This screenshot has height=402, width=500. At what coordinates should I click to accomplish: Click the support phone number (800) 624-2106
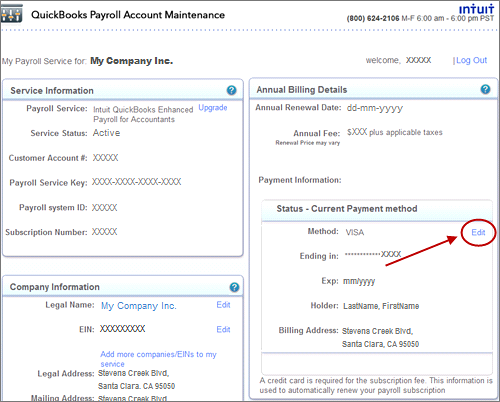pyautogui.click(x=373, y=18)
